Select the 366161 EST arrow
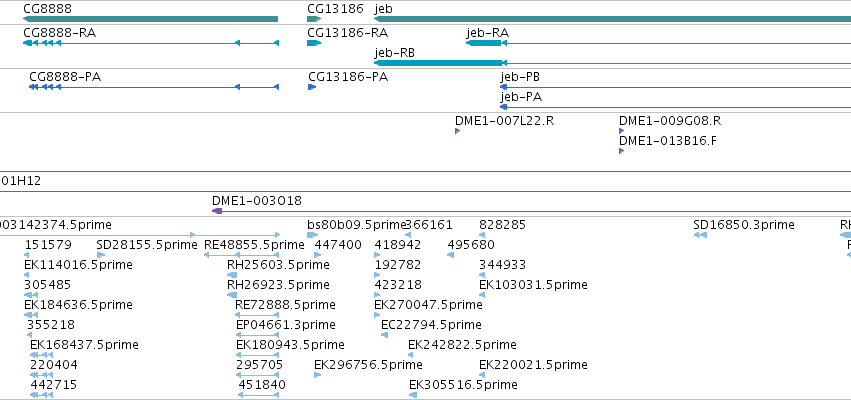Viewport: 851px width, 400px height. click(x=408, y=235)
